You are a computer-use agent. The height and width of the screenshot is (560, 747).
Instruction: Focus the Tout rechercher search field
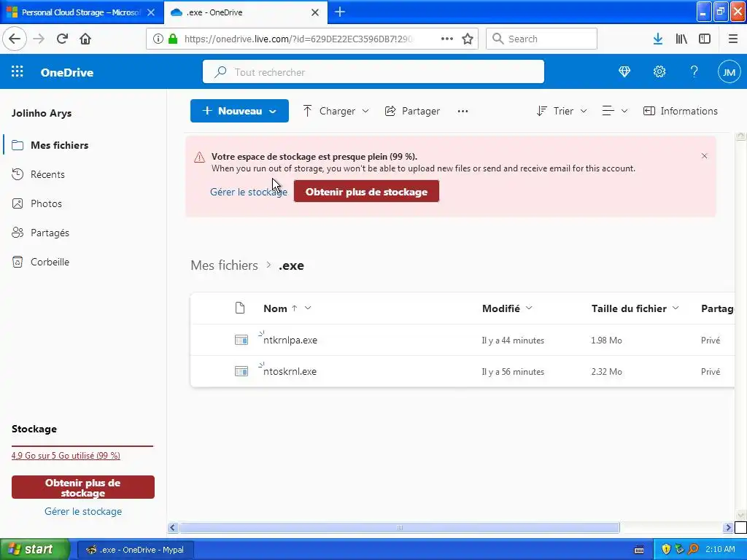pos(373,72)
